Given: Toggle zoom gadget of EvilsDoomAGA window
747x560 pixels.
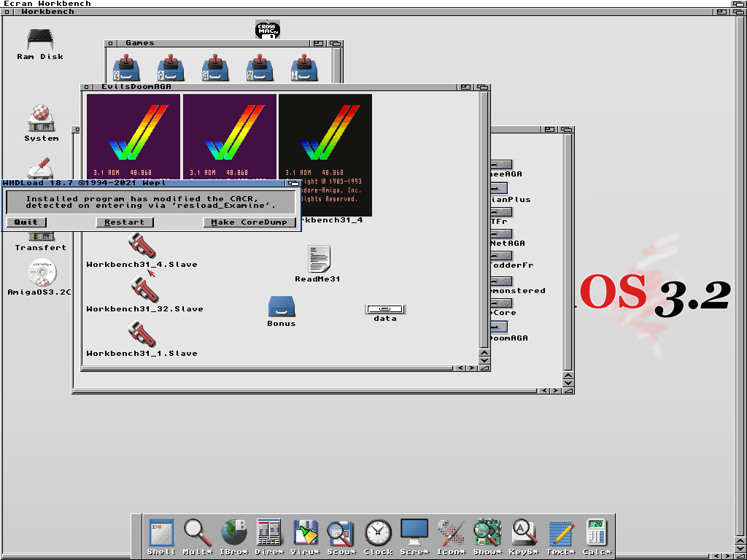Looking at the screenshot, I should coord(465,87).
